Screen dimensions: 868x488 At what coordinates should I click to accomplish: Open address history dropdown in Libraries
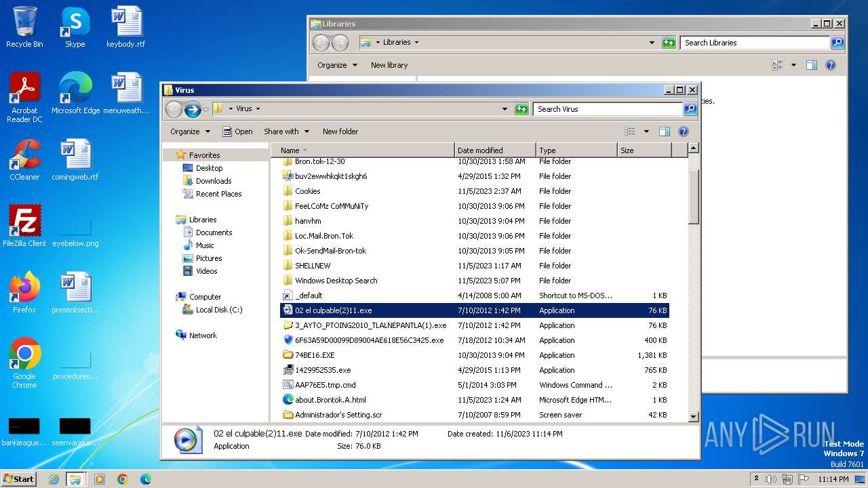coord(652,43)
